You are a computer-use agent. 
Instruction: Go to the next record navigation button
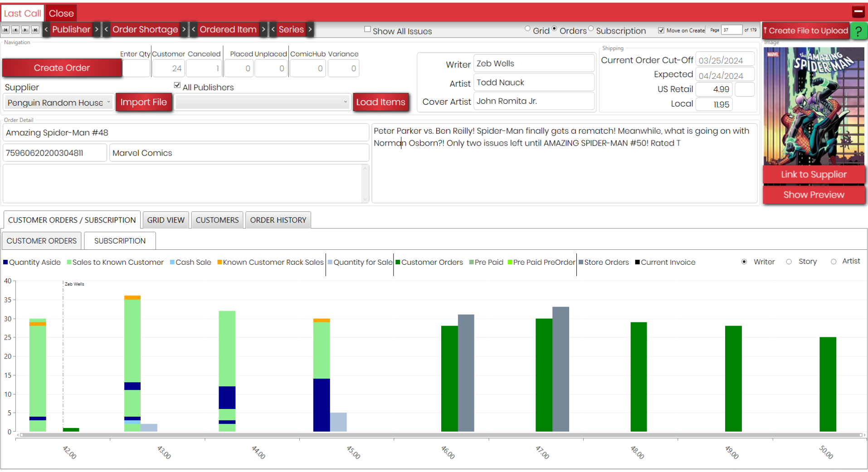[25, 30]
